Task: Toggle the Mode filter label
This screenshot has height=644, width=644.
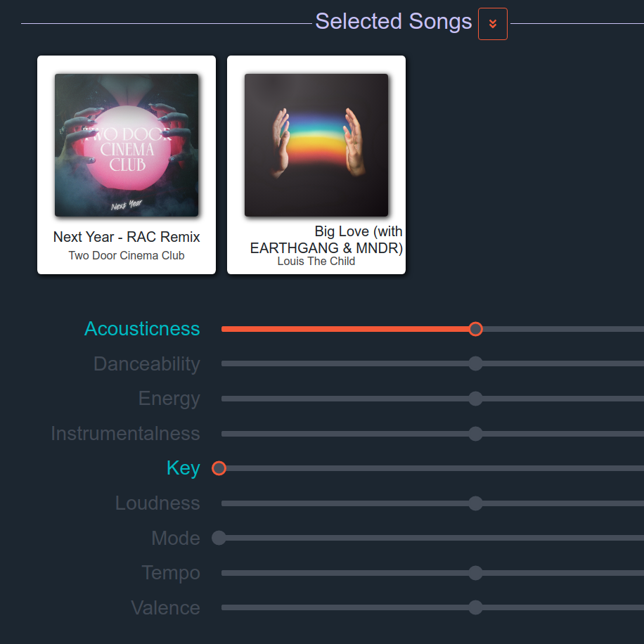Action: click(175, 538)
